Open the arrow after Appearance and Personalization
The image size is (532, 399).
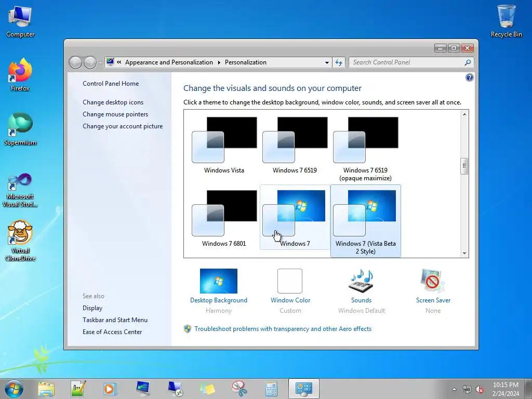click(219, 62)
